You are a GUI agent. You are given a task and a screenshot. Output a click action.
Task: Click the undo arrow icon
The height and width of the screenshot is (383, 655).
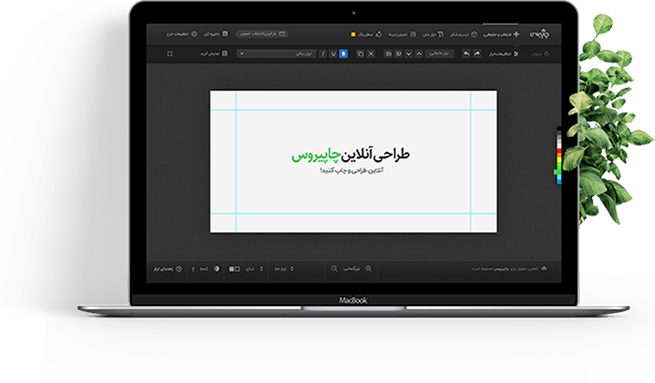pyautogui.click(x=466, y=54)
